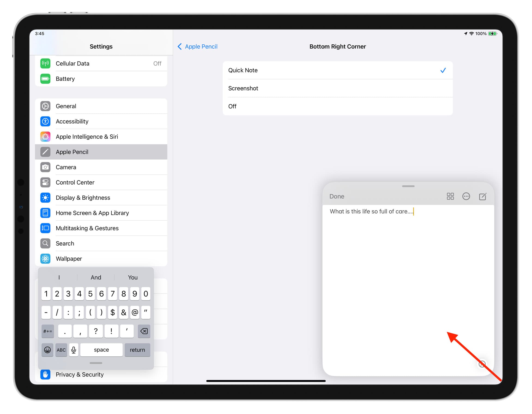Tap Done to close Quick Note
The image size is (532, 414).
coord(337,196)
